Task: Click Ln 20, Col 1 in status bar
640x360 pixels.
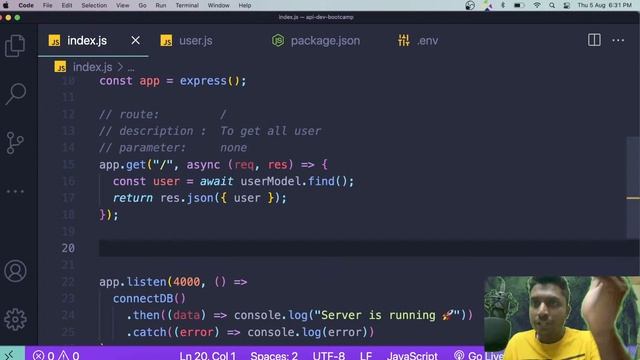Action: [208, 356]
